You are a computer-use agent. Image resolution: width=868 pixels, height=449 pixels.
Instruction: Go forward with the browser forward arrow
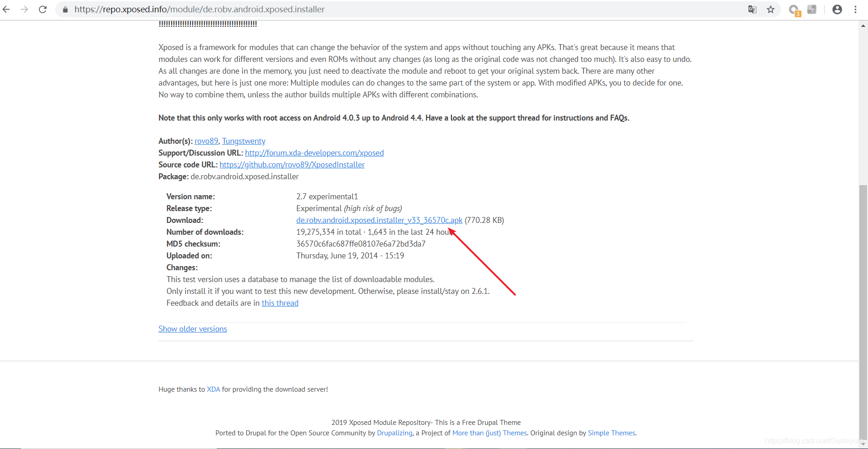point(25,9)
